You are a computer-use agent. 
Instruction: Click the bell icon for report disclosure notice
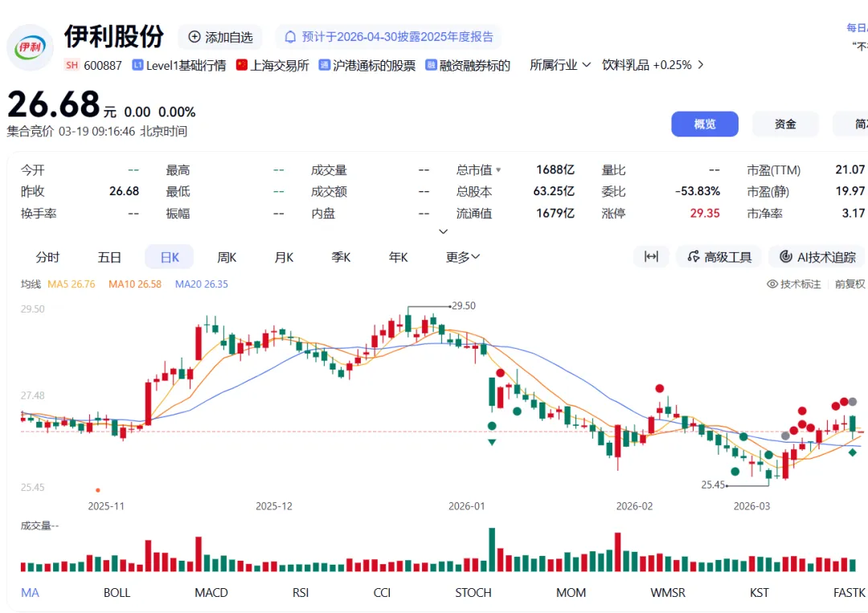pyautogui.click(x=291, y=37)
